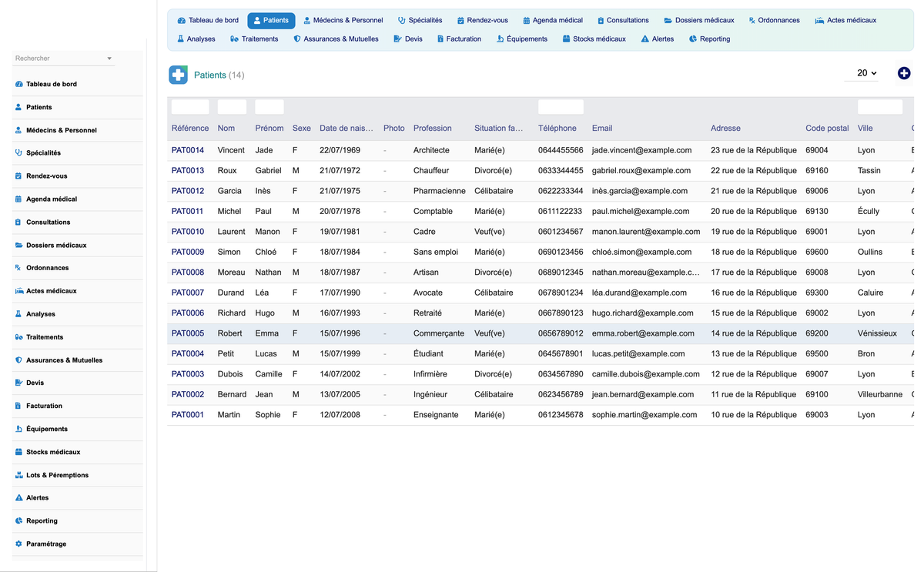Open Médecins & Personnel top menu
Screen dimensions: 924x572
point(343,20)
